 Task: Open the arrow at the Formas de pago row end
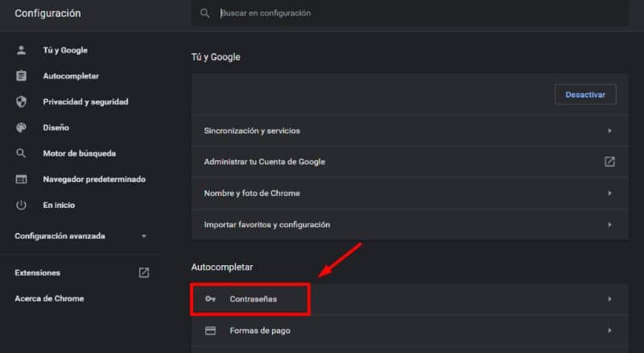609,330
